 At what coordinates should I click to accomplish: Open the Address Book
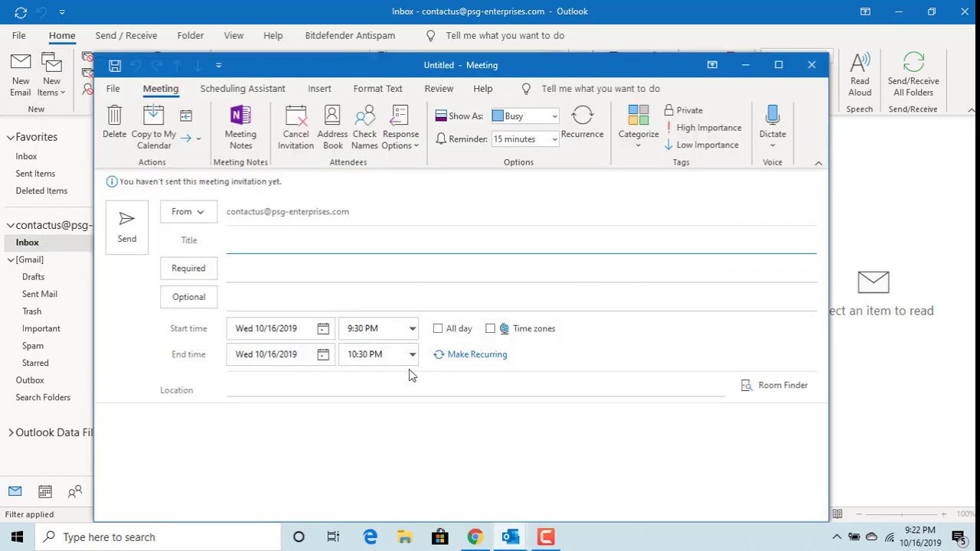332,128
